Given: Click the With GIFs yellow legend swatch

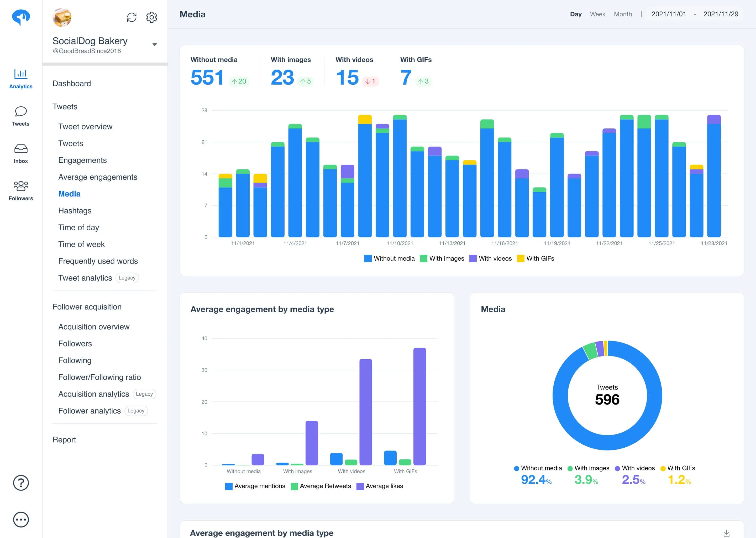Looking at the screenshot, I should [521, 258].
